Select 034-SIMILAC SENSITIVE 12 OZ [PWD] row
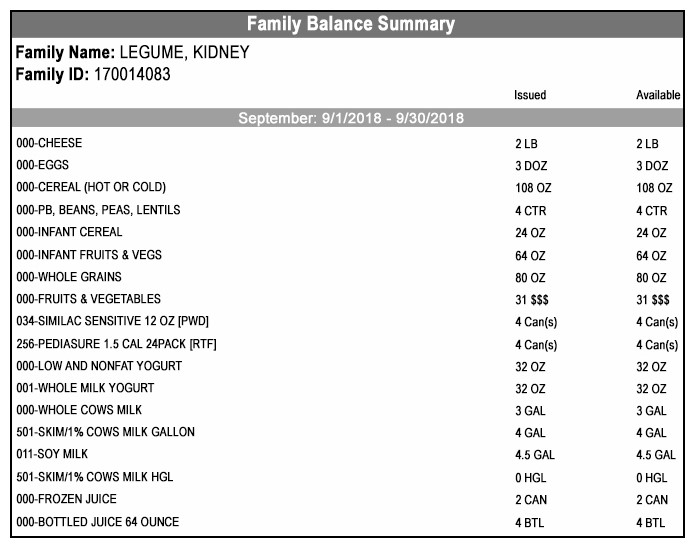 [112, 321]
